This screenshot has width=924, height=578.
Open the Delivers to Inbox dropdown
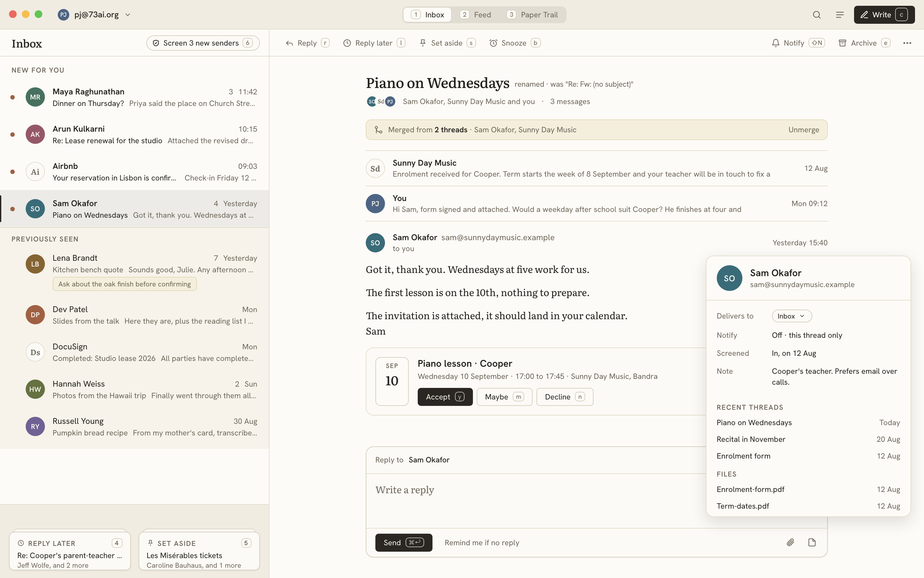(791, 316)
